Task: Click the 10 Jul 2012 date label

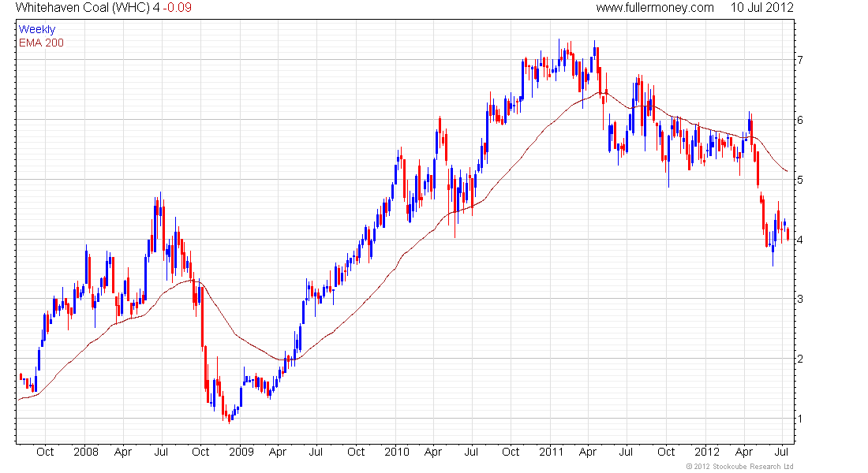Action: point(761,8)
